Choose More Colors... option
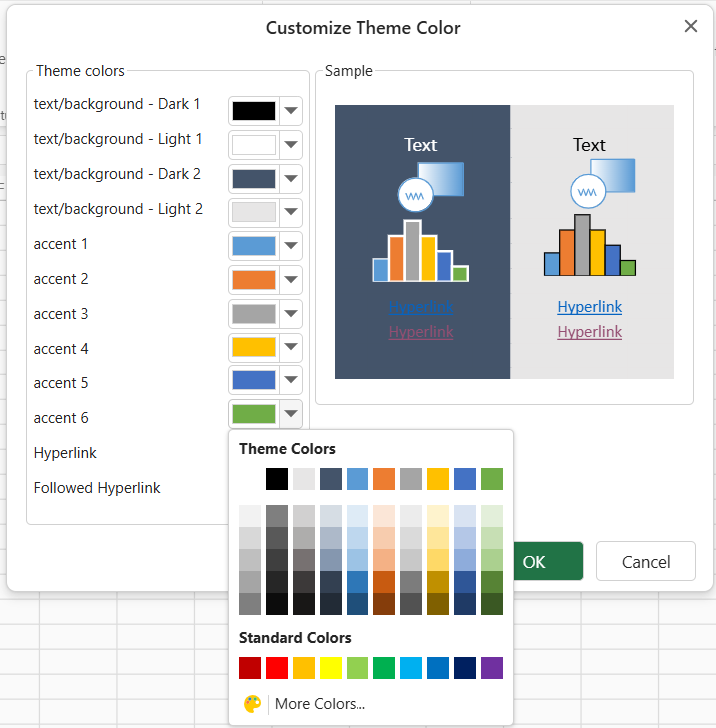Viewport: 716px width, 728px height. (320, 704)
